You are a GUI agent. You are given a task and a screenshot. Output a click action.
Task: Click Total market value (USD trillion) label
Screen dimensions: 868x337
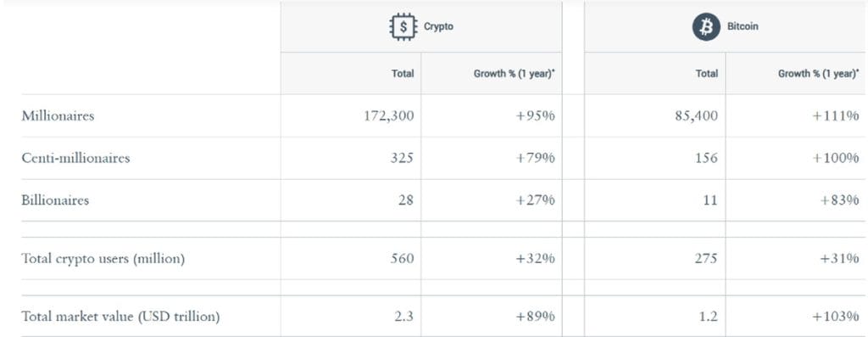[120, 317]
